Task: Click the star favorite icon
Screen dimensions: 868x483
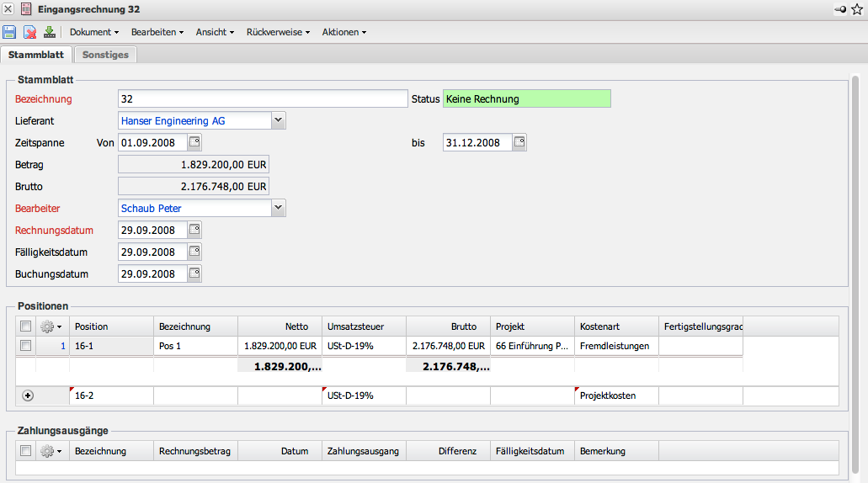Action: click(857, 9)
